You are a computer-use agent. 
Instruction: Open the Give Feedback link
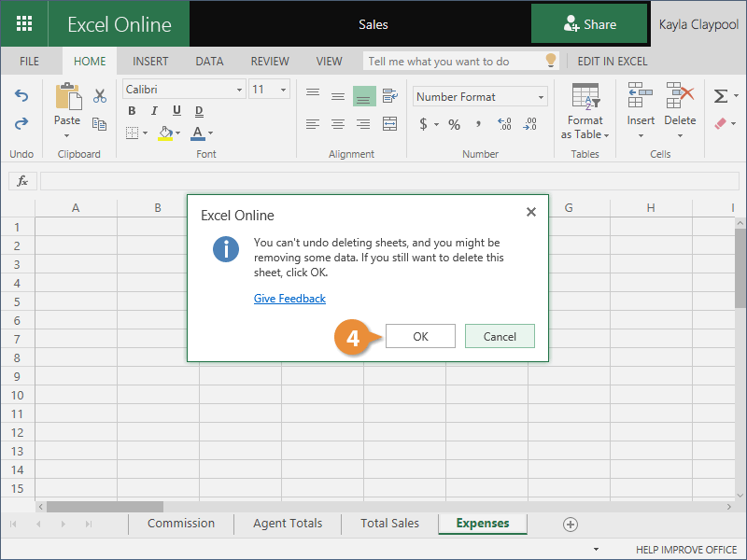pos(289,299)
